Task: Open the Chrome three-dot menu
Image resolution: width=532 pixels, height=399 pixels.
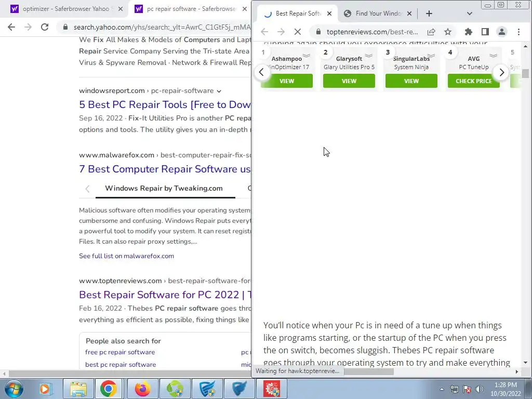Action: (518, 32)
